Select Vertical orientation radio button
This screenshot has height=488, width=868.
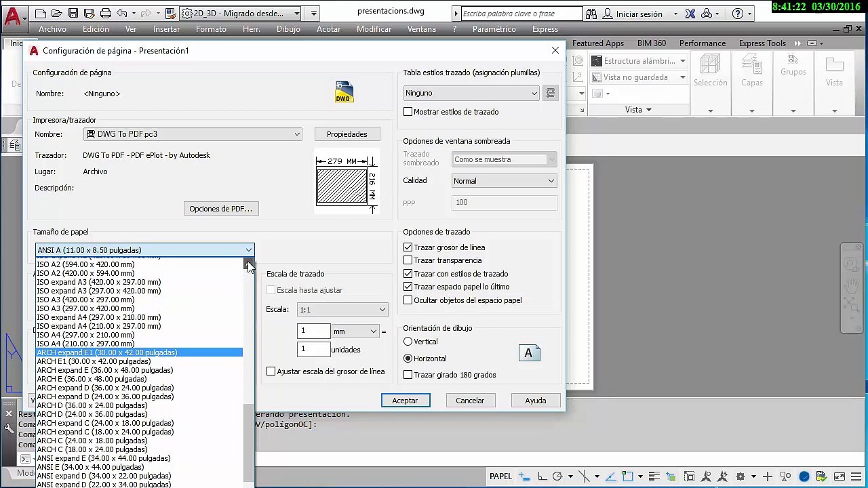click(408, 342)
